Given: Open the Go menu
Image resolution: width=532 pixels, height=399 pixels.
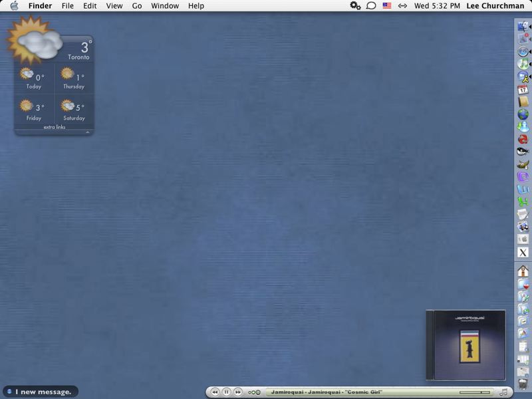Looking at the screenshot, I should tap(137, 6).
